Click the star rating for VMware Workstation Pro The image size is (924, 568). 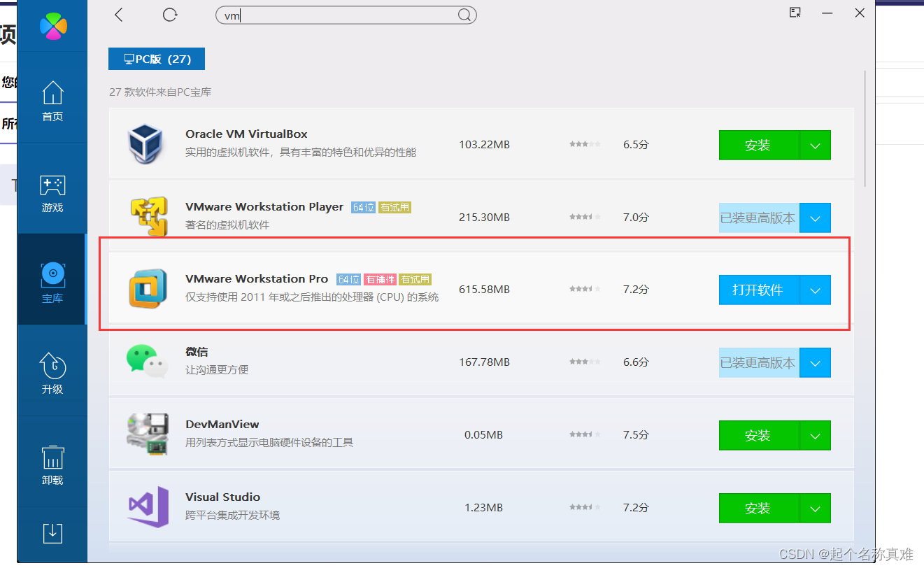(x=585, y=289)
